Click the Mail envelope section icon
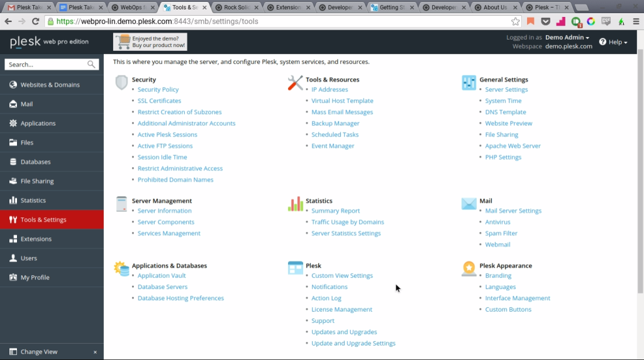 [x=469, y=204]
